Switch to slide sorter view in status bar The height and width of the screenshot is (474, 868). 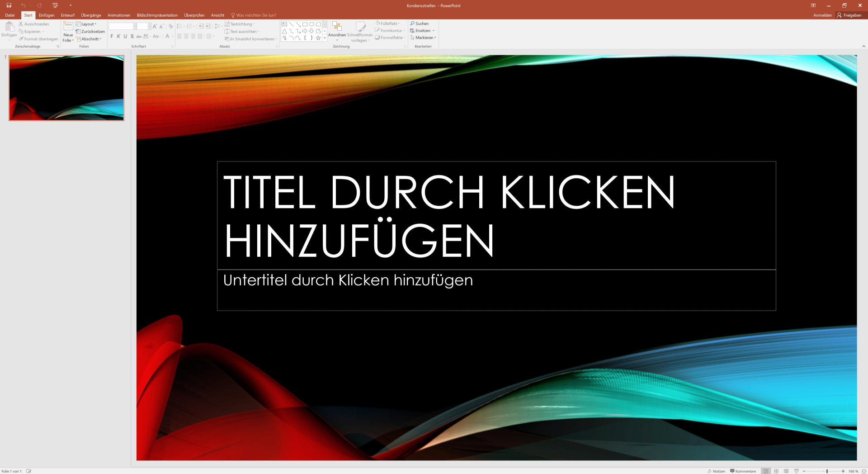[776, 471]
